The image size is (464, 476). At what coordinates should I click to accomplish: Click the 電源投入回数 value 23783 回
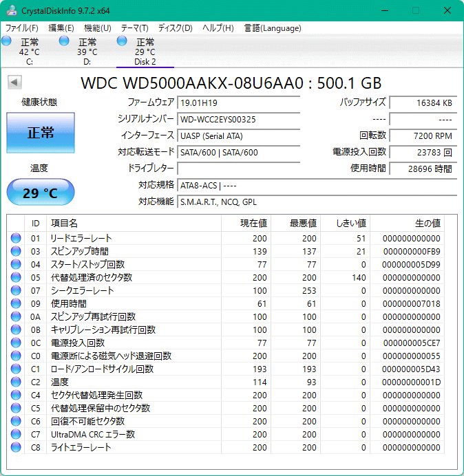pyautogui.click(x=423, y=152)
